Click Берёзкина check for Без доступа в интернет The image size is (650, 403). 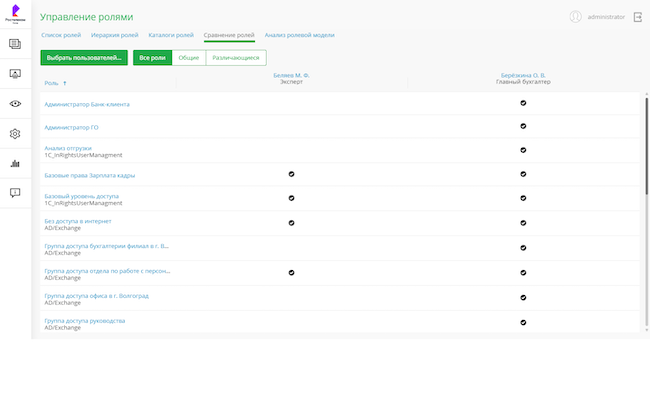tap(523, 223)
